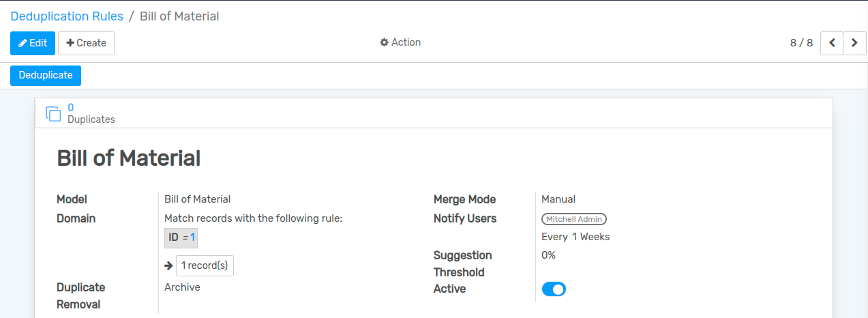The height and width of the screenshot is (318, 868).
Task: Click the Every 1 Weeks notification interval
Action: [x=575, y=237]
